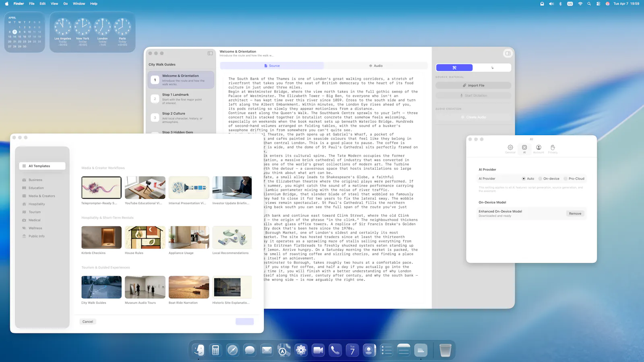Open Wi-Fi menu in menu bar
This screenshot has height=362, width=644.
point(580,4)
